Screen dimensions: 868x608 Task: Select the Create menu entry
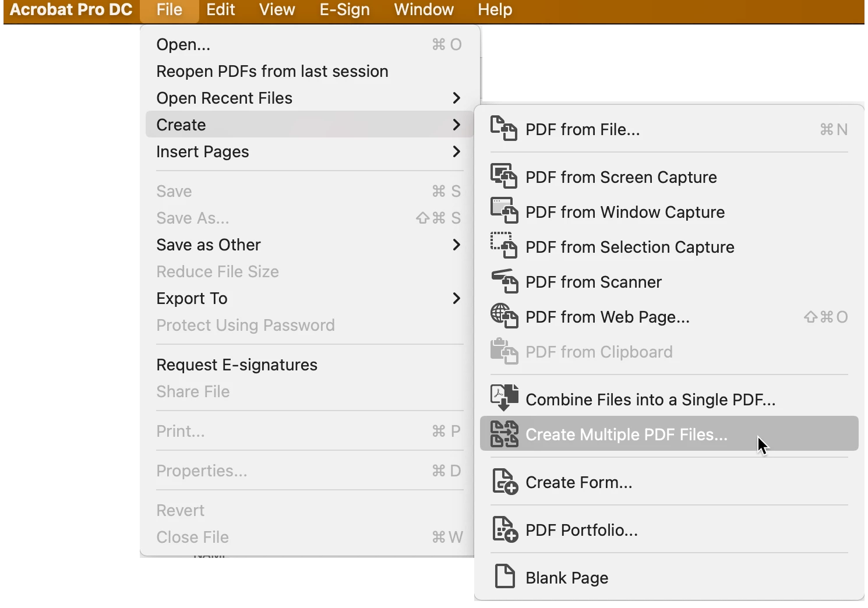coord(309,125)
